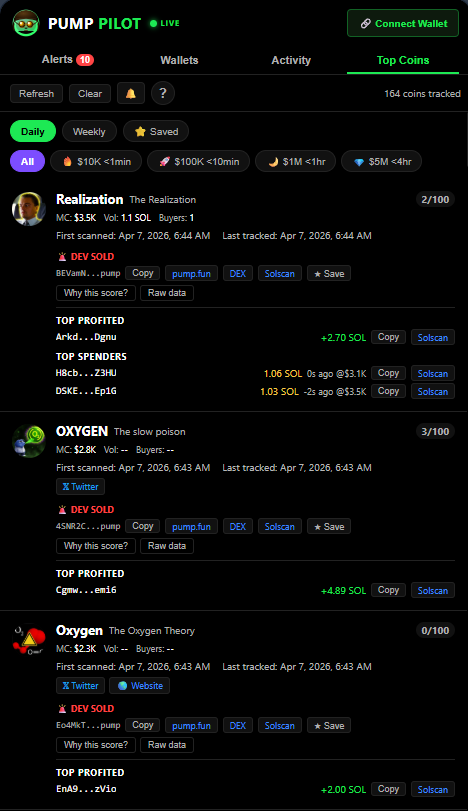Click the 3/100 score badge

pyautogui.click(x=435, y=432)
